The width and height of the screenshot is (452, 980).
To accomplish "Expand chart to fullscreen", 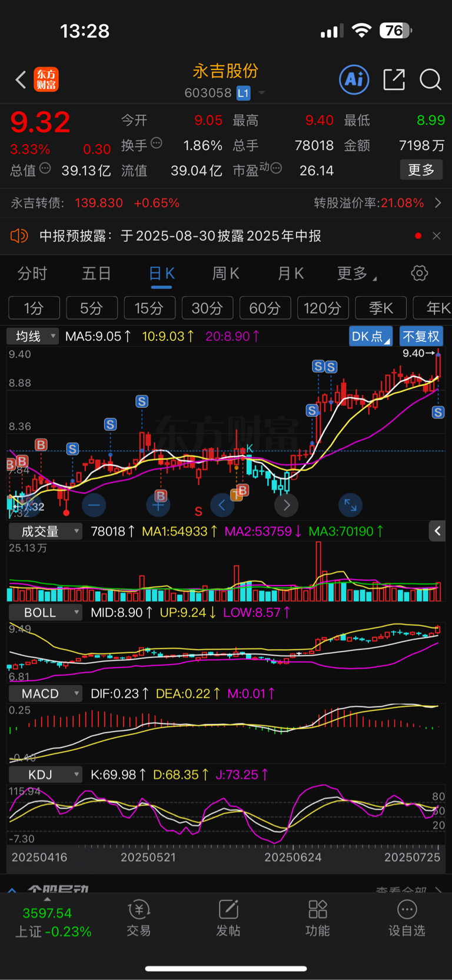I will 350,504.
